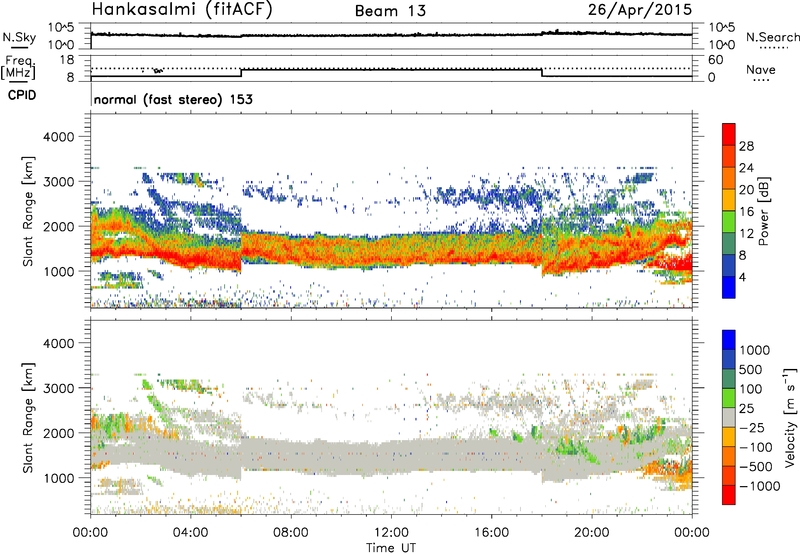Click the '18' frequency axis label

[67, 60]
